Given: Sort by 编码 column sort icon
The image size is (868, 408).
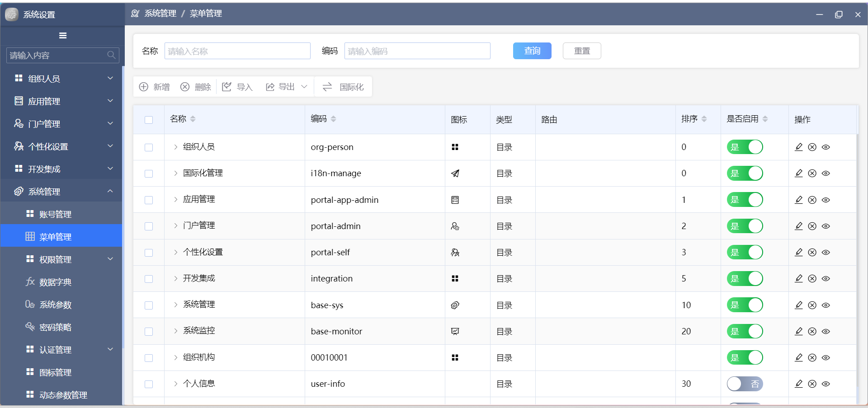Looking at the screenshot, I should [334, 119].
